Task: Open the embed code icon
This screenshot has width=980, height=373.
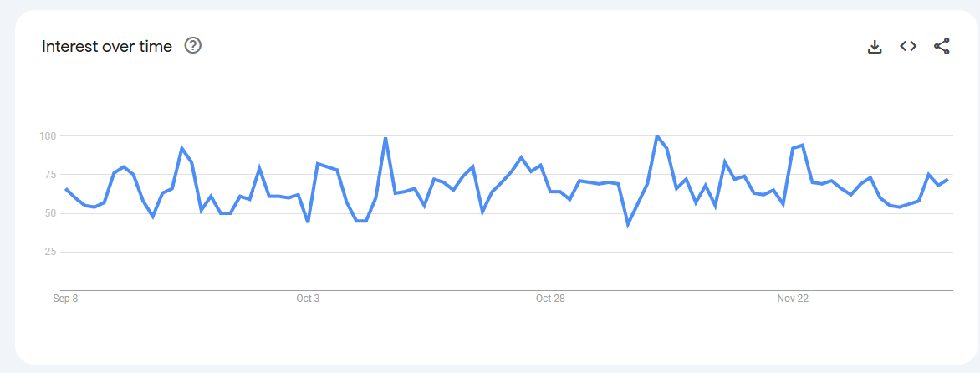Action: coord(908,46)
